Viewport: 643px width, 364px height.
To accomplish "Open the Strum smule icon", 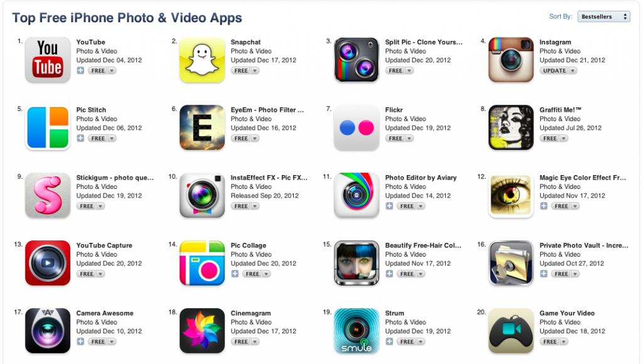I will [357, 331].
